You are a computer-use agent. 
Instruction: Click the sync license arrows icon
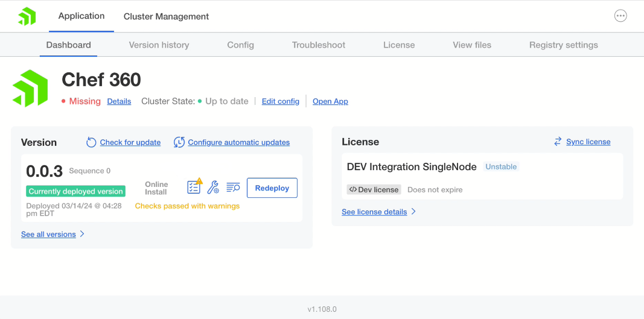(x=558, y=142)
